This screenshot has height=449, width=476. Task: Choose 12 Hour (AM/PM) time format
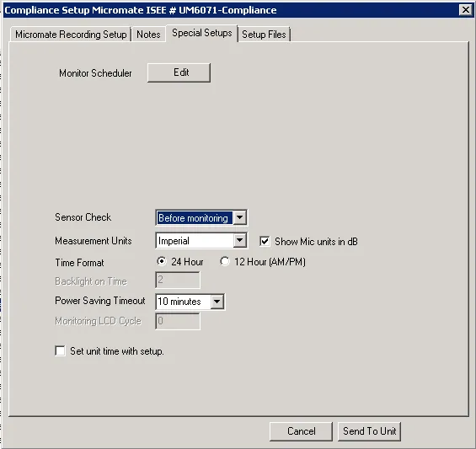point(225,261)
